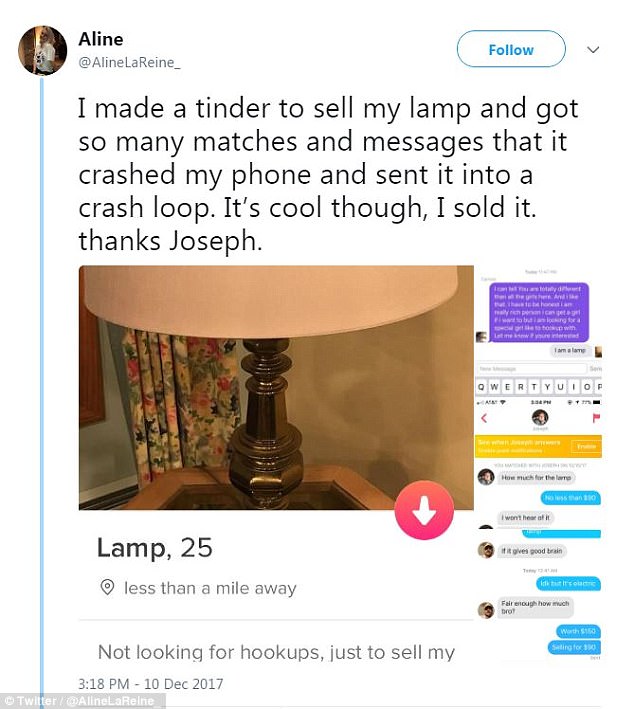Tap avatar beside 'How much for the lamp'
This screenshot has height=709, width=634.
pos(486,477)
